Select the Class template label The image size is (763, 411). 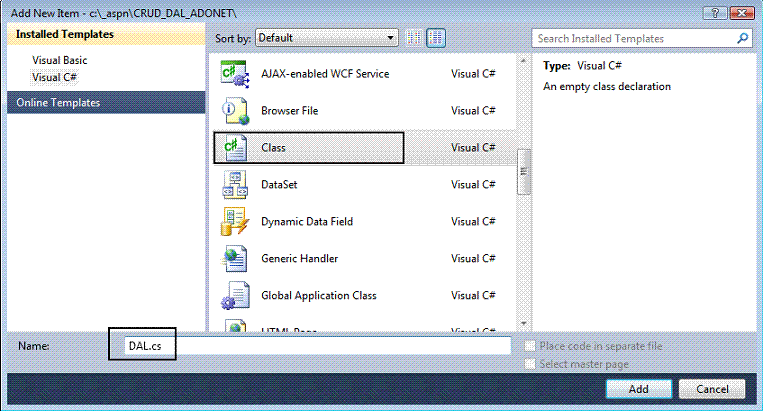[x=273, y=148]
